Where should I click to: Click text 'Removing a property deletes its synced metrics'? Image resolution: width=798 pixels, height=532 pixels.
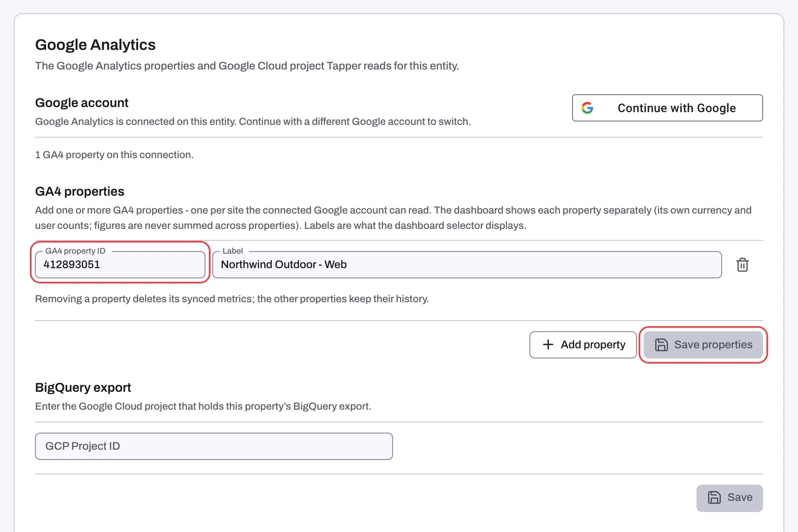[145, 299]
